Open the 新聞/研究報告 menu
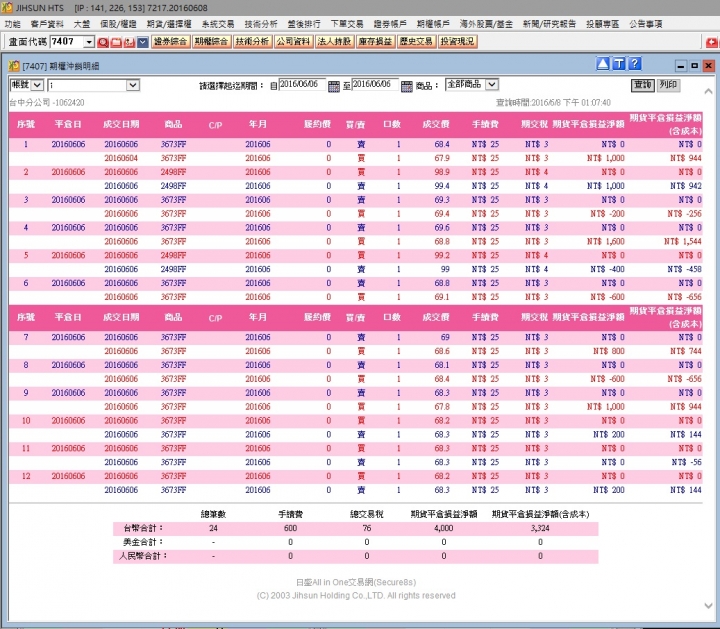This screenshot has height=629, width=720. coord(549,24)
